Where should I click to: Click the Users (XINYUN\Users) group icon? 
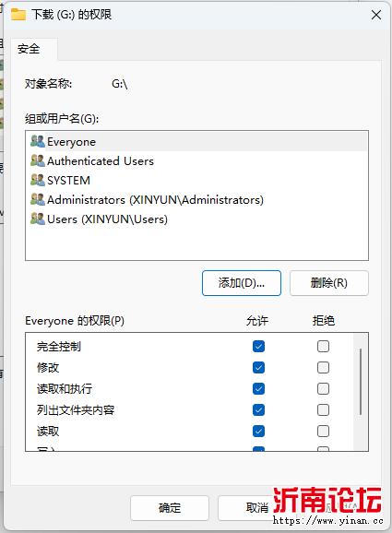[x=38, y=219]
